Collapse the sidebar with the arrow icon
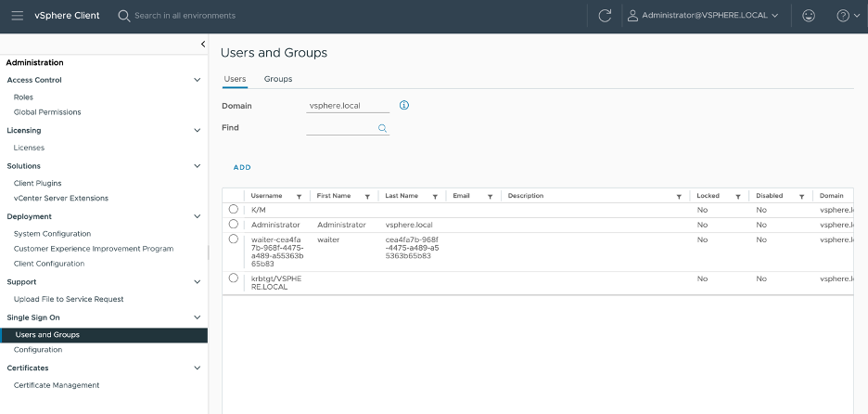Screen dimensions: 868x414 click(x=202, y=44)
